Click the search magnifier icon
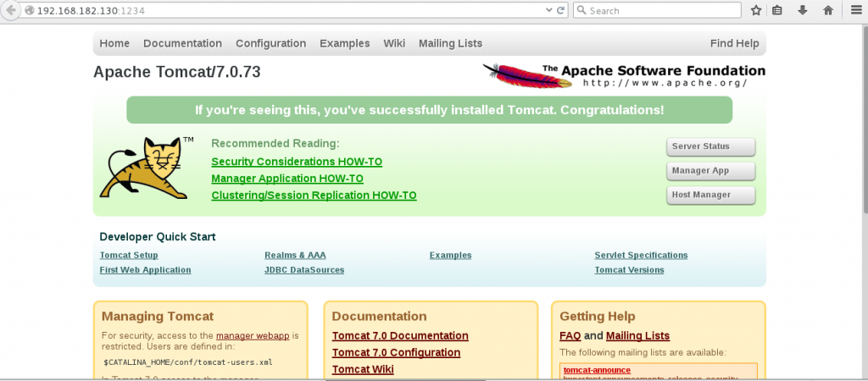The height and width of the screenshot is (381, 868). coord(581,10)
